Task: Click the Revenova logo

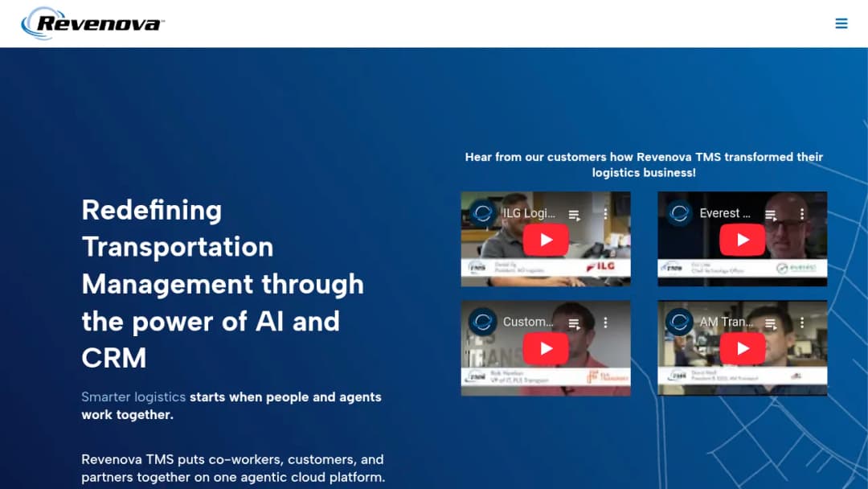Action: click(92, 23)
